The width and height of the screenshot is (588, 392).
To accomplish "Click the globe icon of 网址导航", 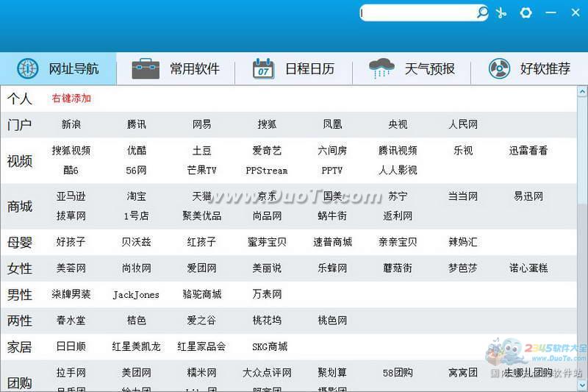I will click(x=28, y=68).
